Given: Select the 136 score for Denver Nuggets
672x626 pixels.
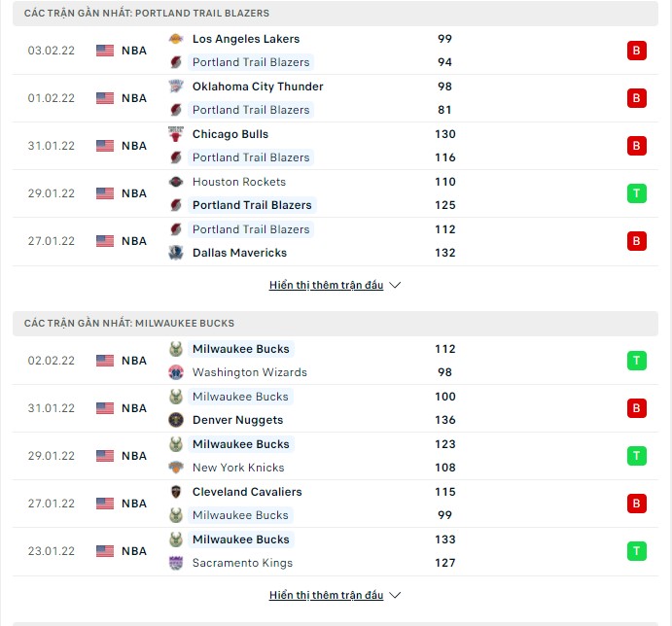Looking at the screenshot, I should pos(445,420).
